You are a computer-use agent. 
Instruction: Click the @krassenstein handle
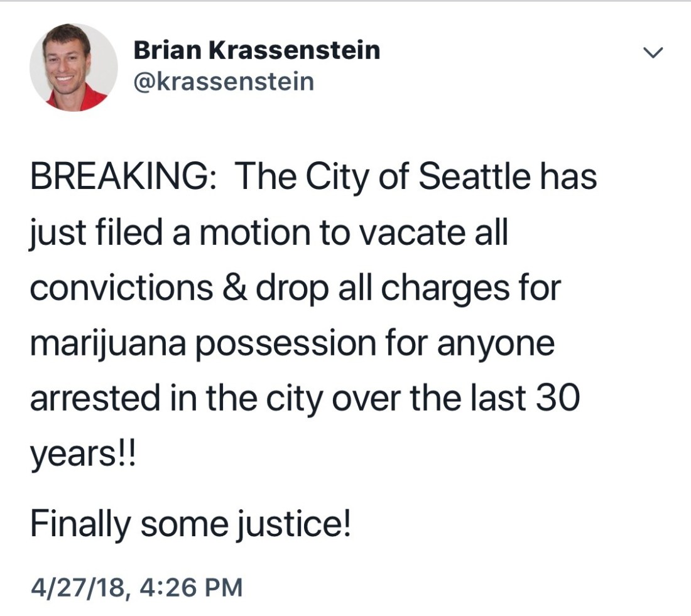coord(223,82)
